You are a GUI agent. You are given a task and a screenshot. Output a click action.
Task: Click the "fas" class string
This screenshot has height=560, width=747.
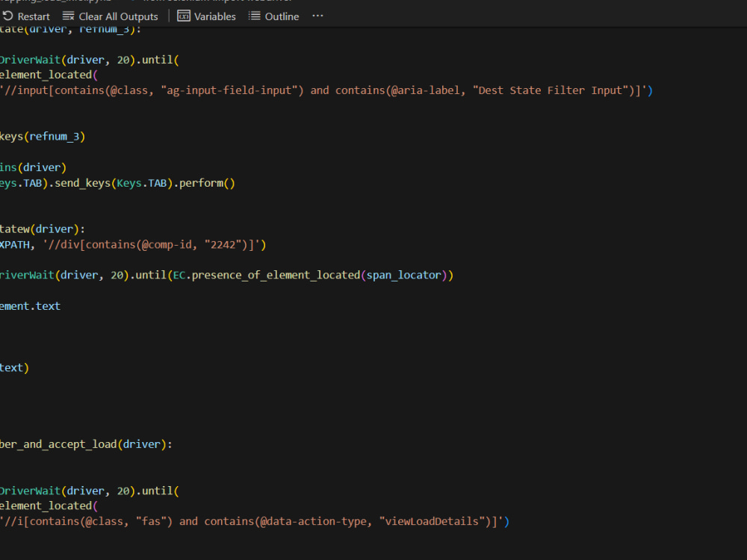tap(151, 521)
